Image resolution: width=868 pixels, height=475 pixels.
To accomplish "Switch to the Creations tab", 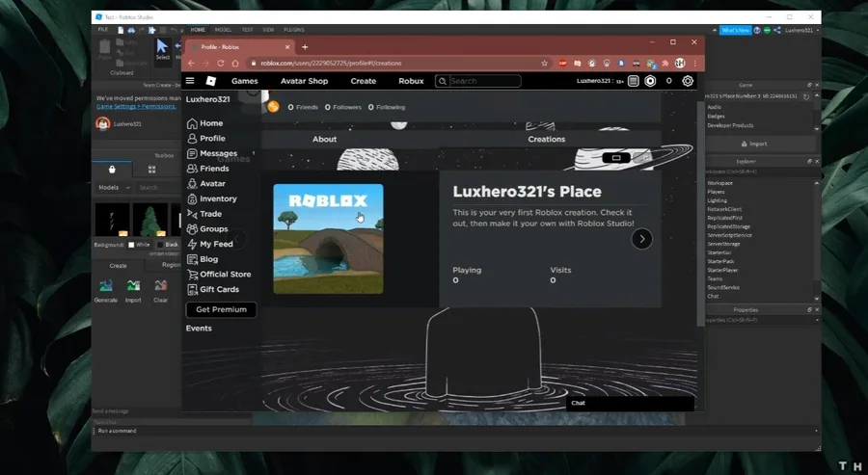I will (x=547, y=140).
